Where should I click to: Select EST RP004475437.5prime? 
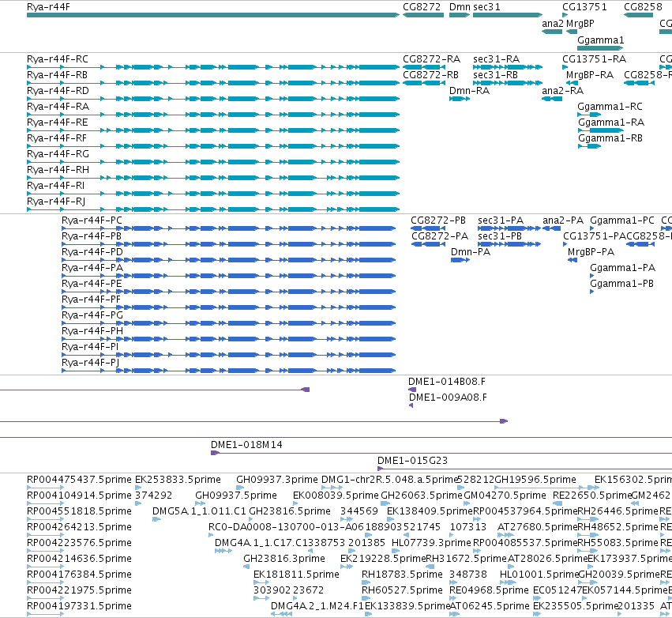click(x=46, y=488)
